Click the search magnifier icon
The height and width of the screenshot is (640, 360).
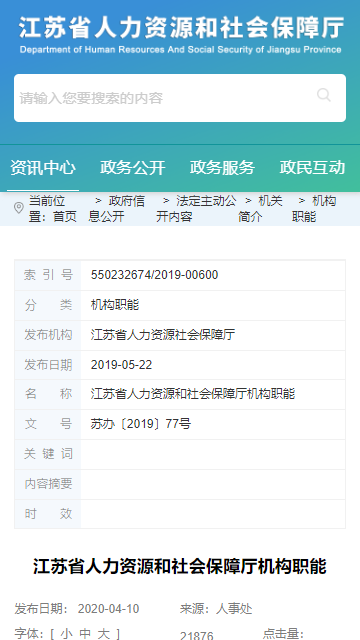[324, 95]
